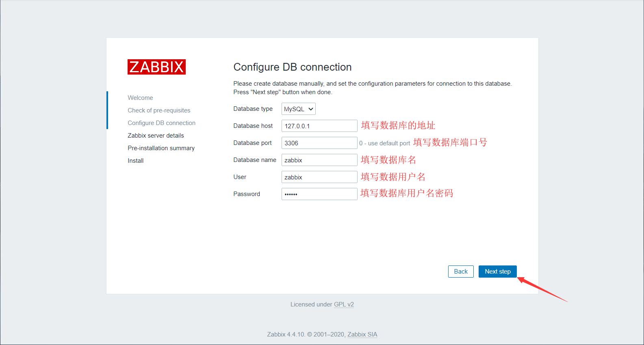644x345 pixels.
Task: Click the Database type label
Action: tap(253, 109)
